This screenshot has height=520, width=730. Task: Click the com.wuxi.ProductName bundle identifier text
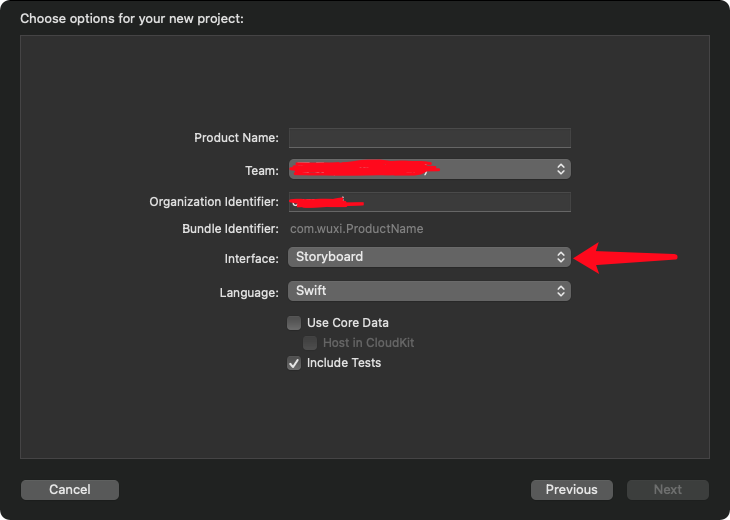click(x=357, y=229)
